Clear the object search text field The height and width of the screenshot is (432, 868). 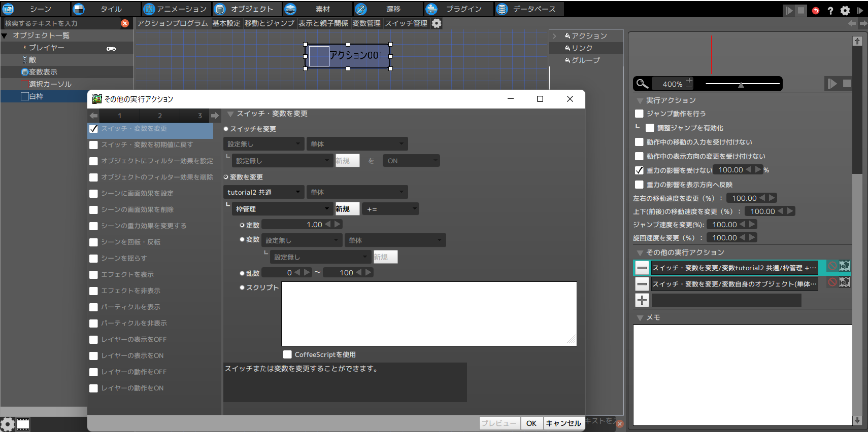pyautogui.click(x=125, y=23)
